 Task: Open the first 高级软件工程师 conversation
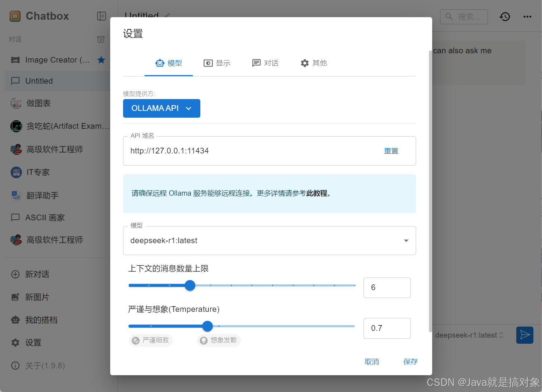[57, 149]
